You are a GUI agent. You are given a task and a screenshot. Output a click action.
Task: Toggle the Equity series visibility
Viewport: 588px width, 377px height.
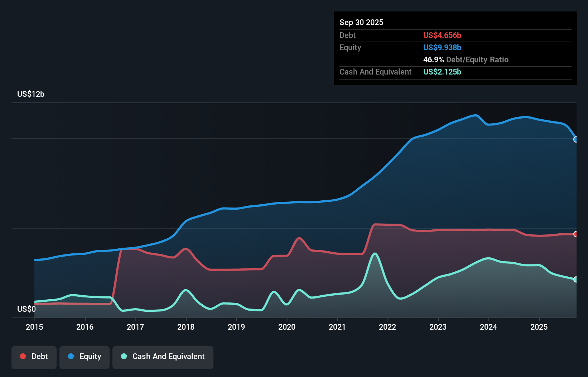click(x=84, y=357)
